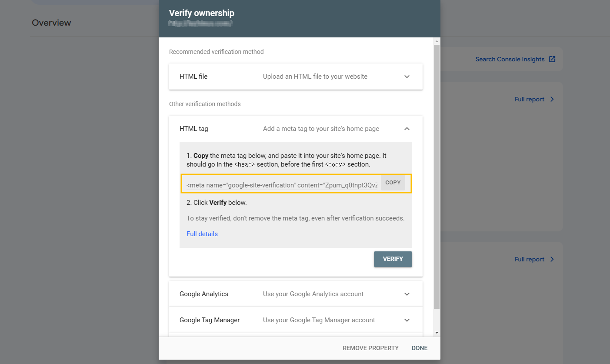Click the 'Verify ownership' dialog title
The image size is (610, 364).
tap(202, 13)
